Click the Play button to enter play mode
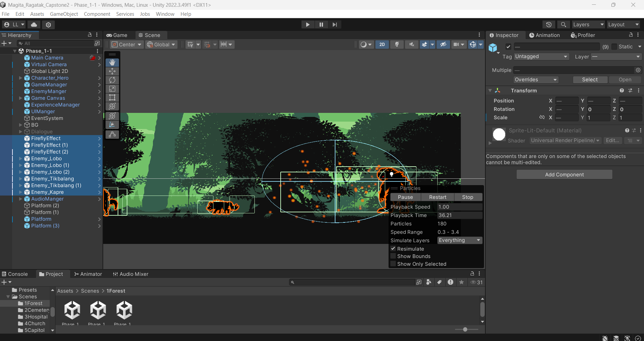644x341 pixels. point(308,25)
